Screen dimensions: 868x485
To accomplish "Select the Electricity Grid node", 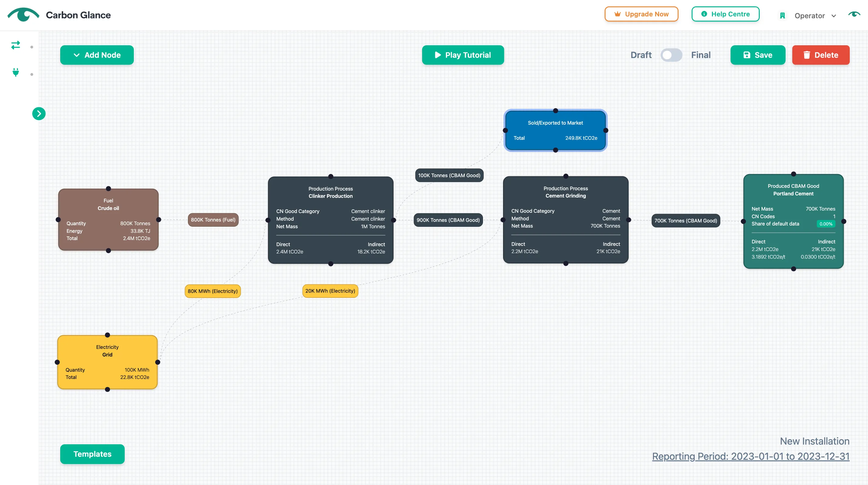I will coord(107,362).
